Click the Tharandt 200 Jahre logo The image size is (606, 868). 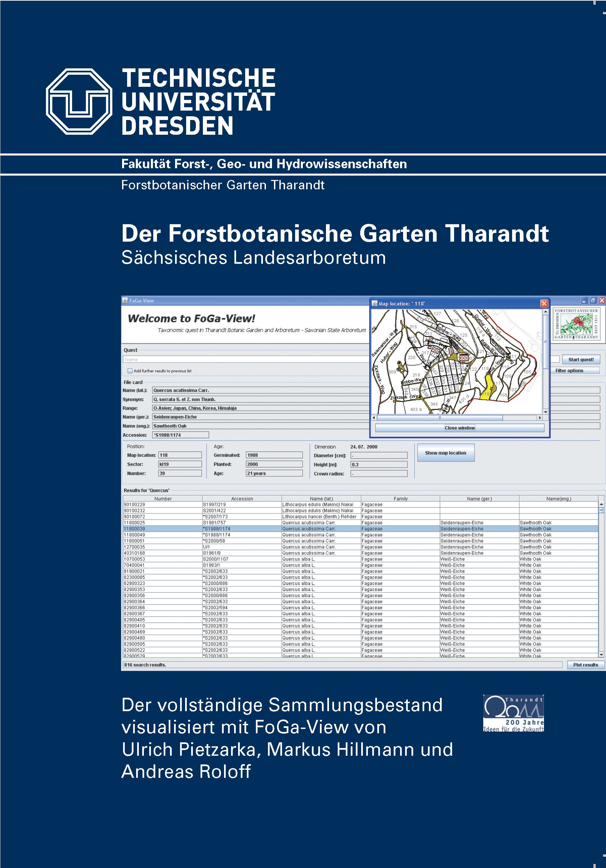click(x=513, y=714)
